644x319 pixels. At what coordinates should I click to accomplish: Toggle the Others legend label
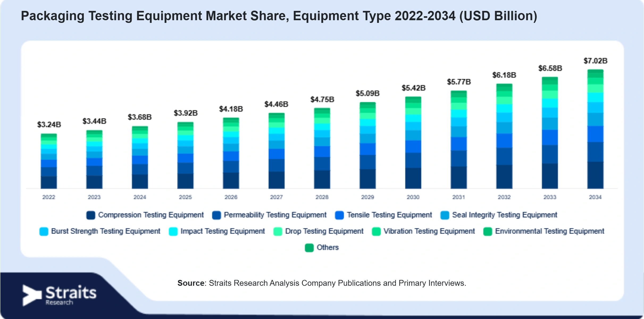(x=328, y=247)
